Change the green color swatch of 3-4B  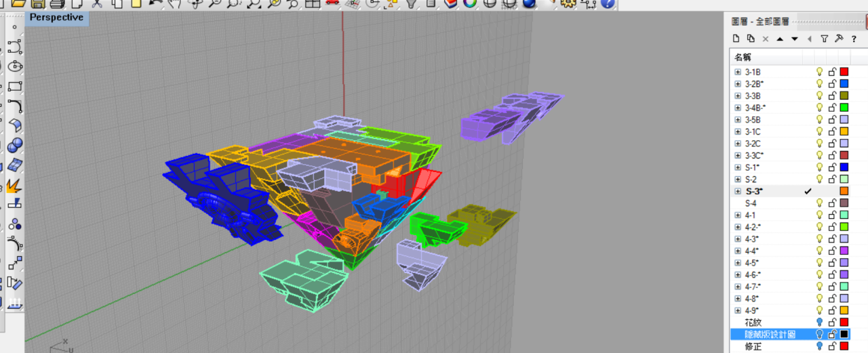coord(844,108)
